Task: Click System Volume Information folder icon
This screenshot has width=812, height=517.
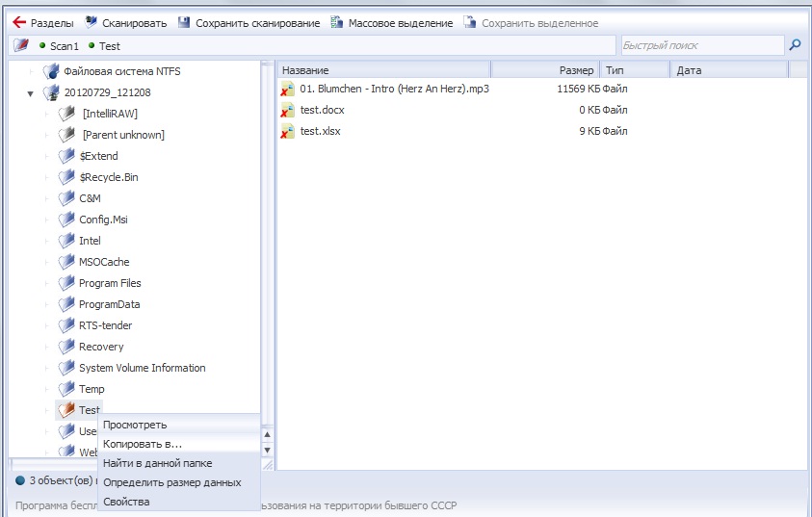Action: [66, 368]
